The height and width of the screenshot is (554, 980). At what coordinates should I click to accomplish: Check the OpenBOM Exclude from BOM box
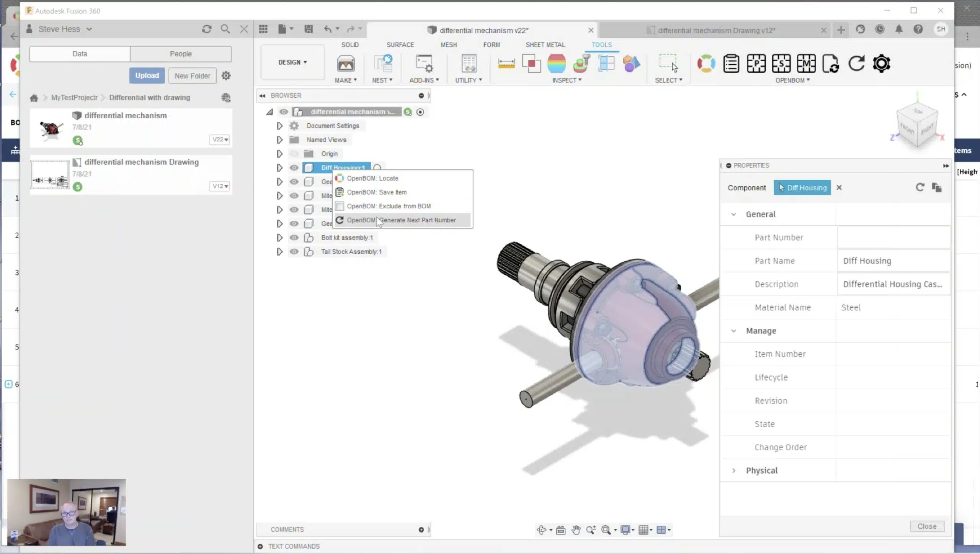click(340, 206)
